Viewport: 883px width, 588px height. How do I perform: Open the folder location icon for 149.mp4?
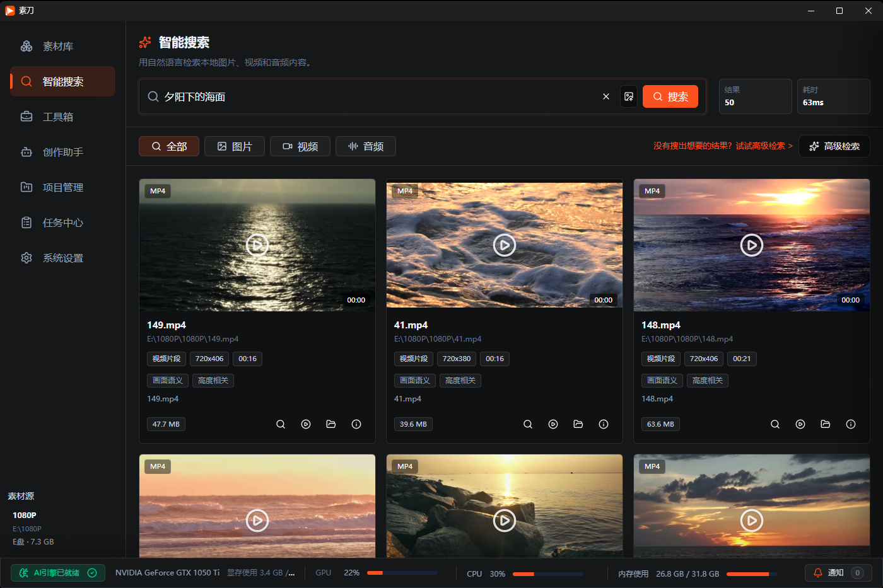click(331, 424)
